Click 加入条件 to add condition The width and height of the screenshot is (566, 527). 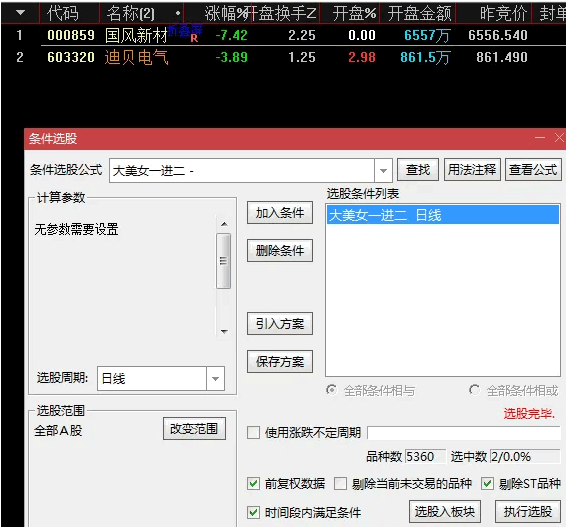click(280, 213)
